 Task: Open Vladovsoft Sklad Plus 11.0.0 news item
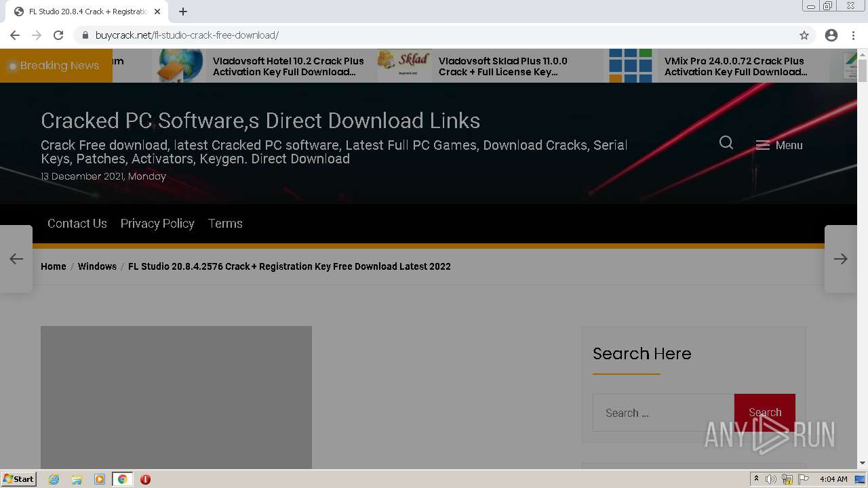(x=503, y=66)
